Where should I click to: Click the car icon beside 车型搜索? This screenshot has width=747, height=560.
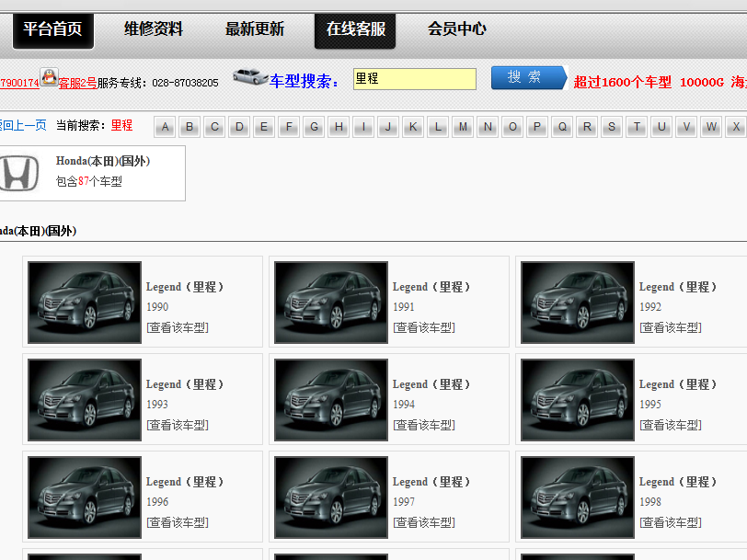click(x=250, y=76)
